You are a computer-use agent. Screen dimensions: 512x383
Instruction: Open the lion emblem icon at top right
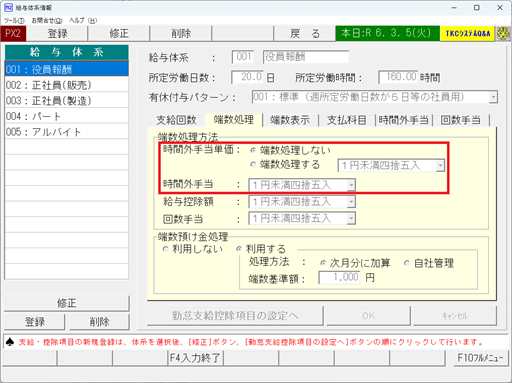[503, 34]
